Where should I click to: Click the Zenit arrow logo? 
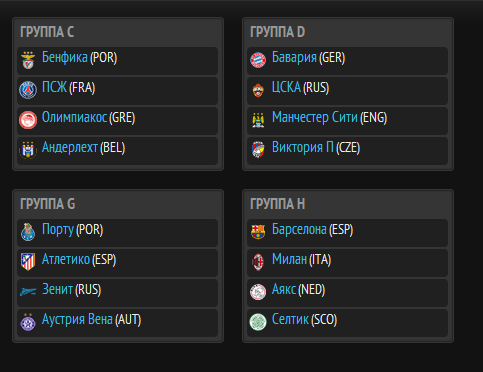point(28,292)
